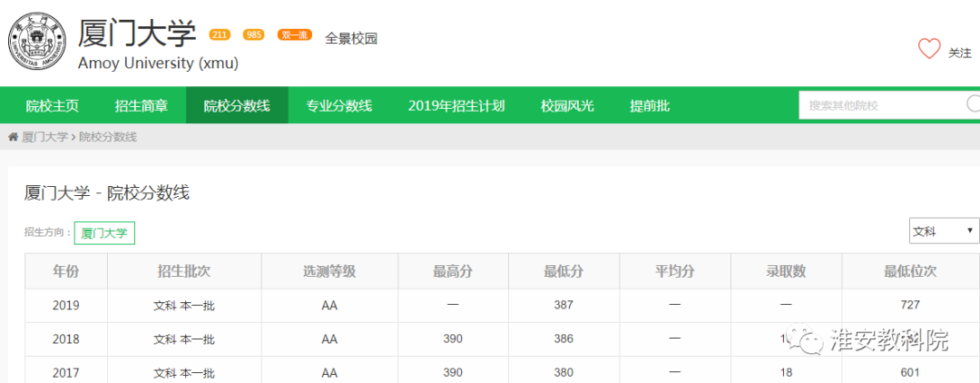Click 院校分数线 in the breadcrumb
980x383 pixels.
[107, 137]
